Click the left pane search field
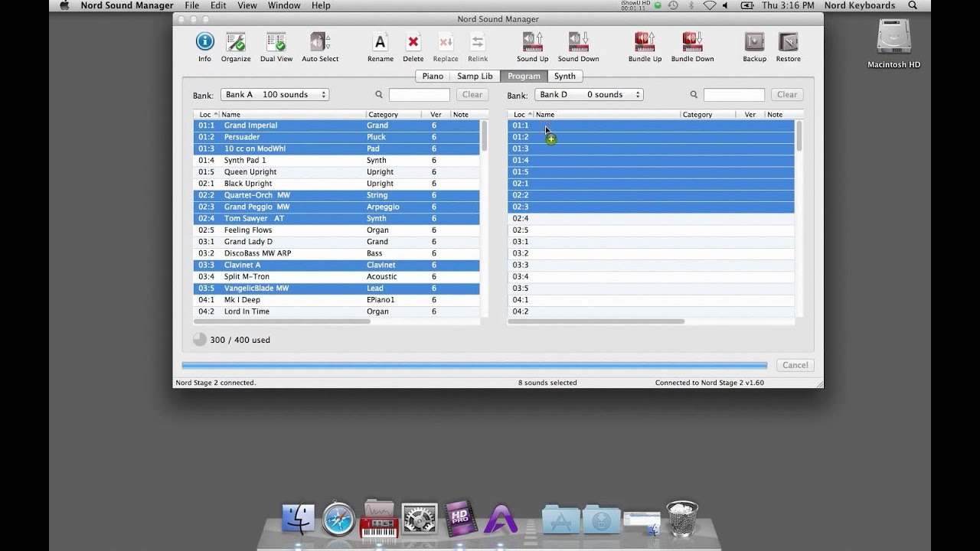Screen dimensions: 980x551 (x=419, y=95)
